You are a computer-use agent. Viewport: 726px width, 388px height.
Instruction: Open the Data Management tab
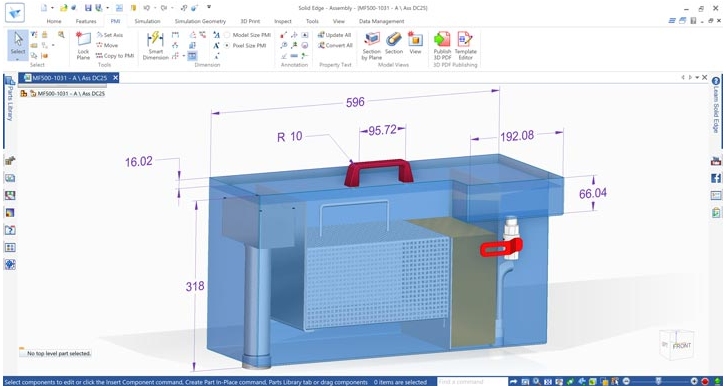382,21
